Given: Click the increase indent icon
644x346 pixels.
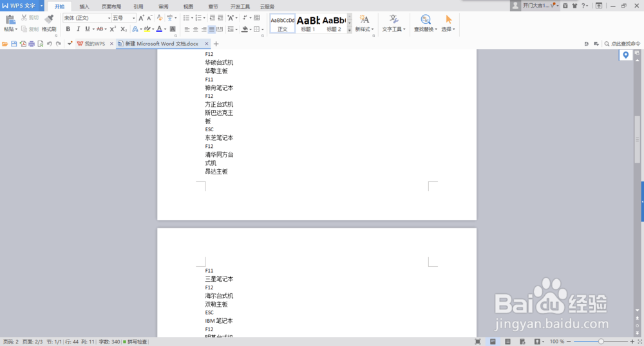Looking at the screenshot, I should pyautogui.click(x=220, y=17).
